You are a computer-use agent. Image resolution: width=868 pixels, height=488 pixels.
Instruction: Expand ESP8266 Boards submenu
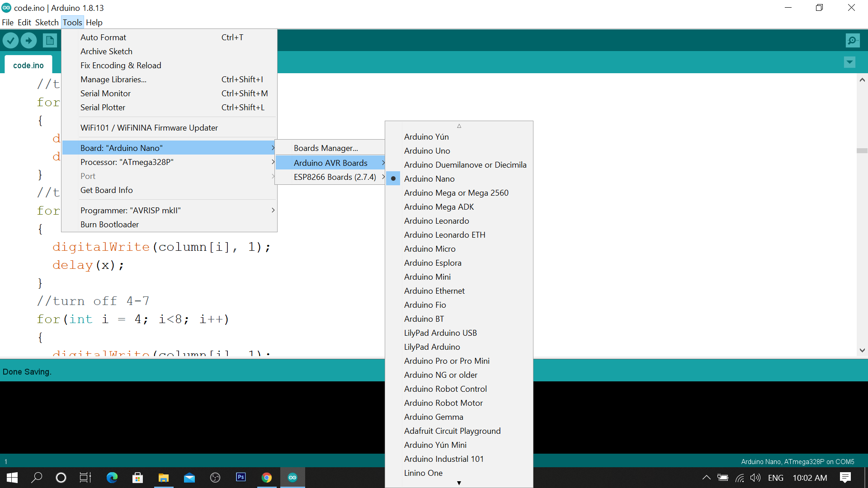[335, 177]
